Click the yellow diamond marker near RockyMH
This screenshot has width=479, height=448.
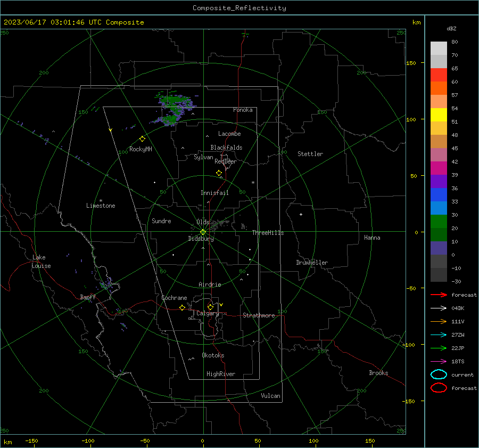coord(142,139)
